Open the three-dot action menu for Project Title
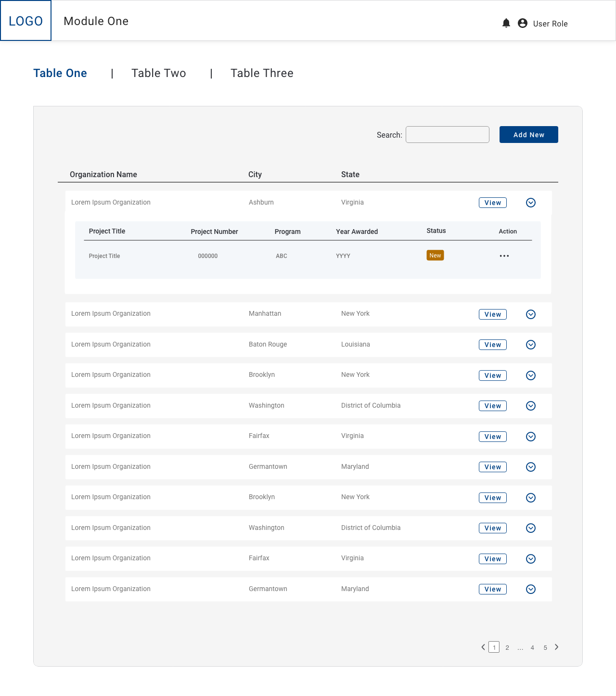616x696 pixels. [504, 256]
